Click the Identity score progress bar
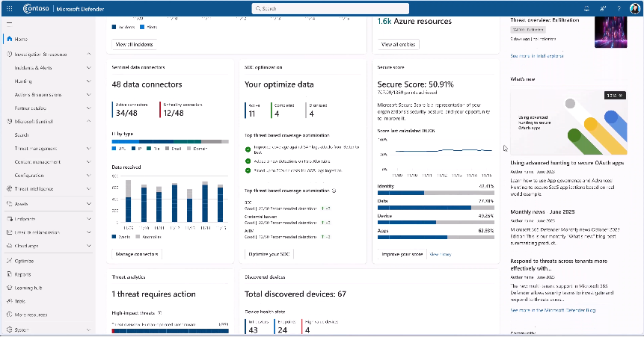 436,193
